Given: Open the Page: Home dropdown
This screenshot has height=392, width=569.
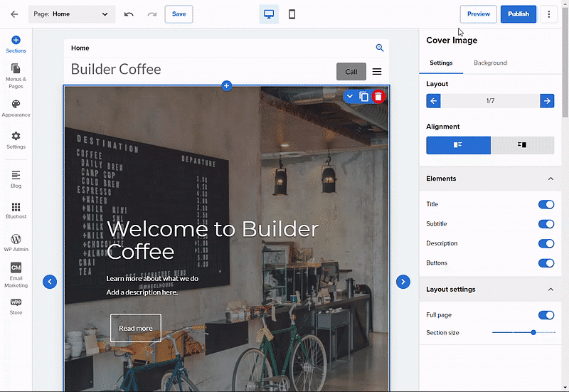Looking at the screenshot, I should (x=72, y=14).
